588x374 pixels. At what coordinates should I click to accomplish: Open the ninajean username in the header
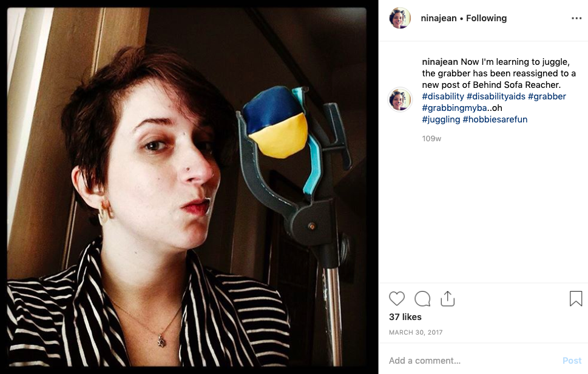pyautogui.click(x=438, y=18)
